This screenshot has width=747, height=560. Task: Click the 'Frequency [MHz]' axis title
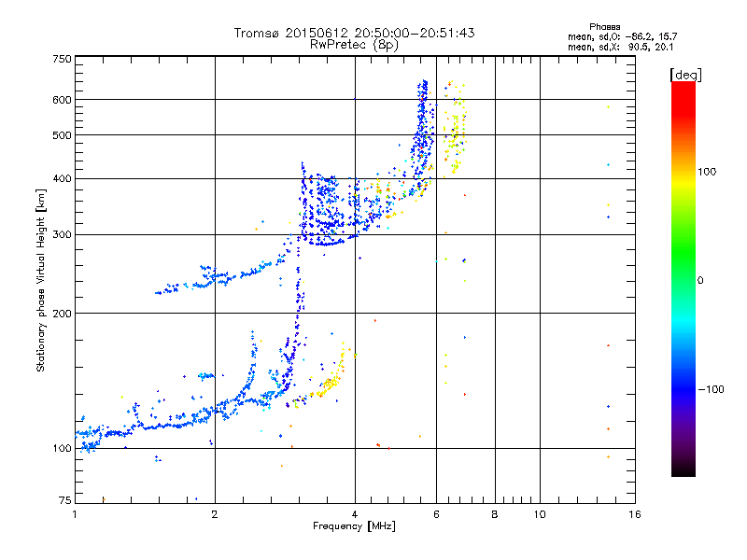click(x=354, y=526)
